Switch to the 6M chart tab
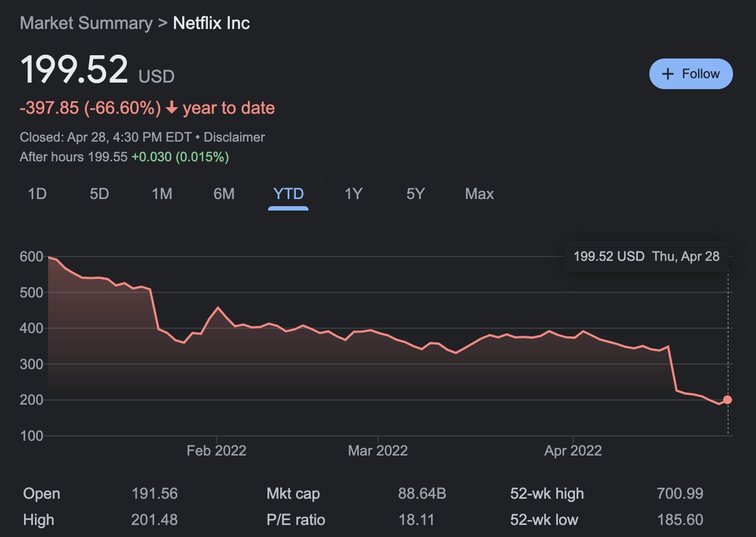Image resolution: width=756 pixels, height=537 pixels. (x=224, y=194)
